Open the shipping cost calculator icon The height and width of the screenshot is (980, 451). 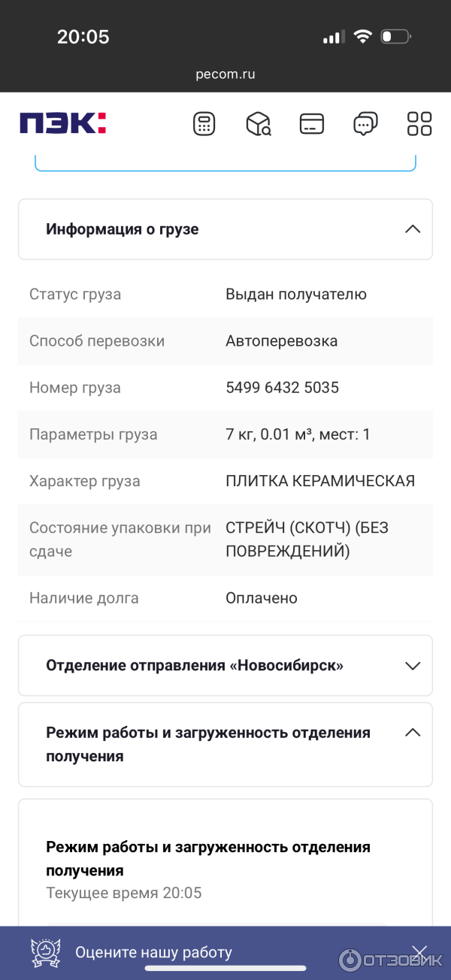point(204,124)
